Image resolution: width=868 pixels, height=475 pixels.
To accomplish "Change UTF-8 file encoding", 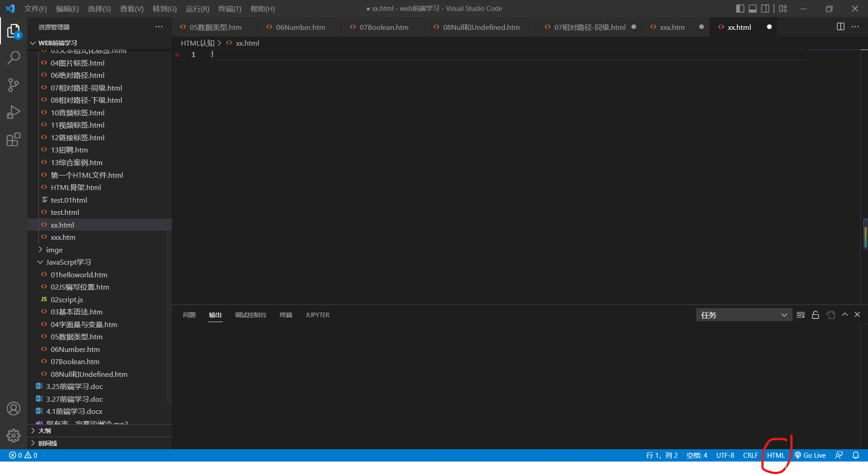I will pos(725,455).
